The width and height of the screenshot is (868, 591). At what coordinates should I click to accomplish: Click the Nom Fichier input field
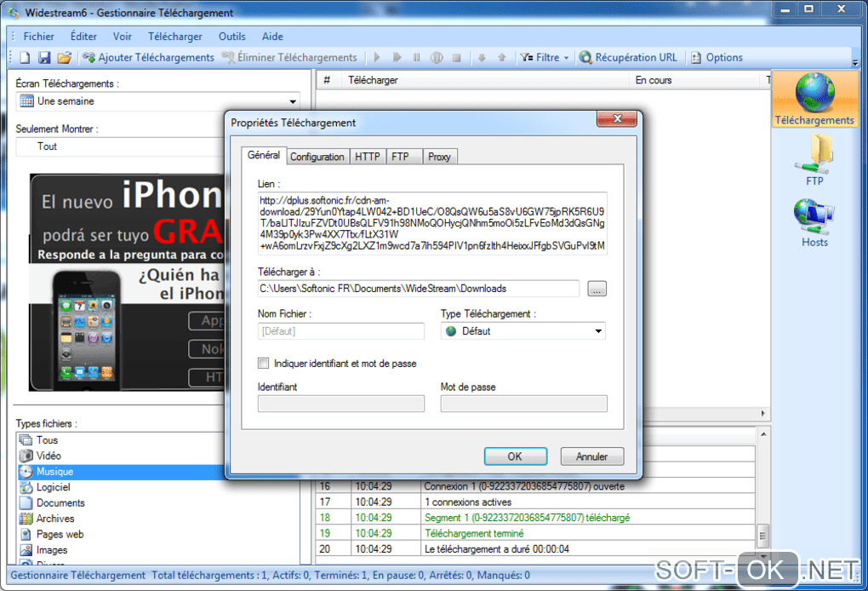pyautogui.click(x=341, y=331)
